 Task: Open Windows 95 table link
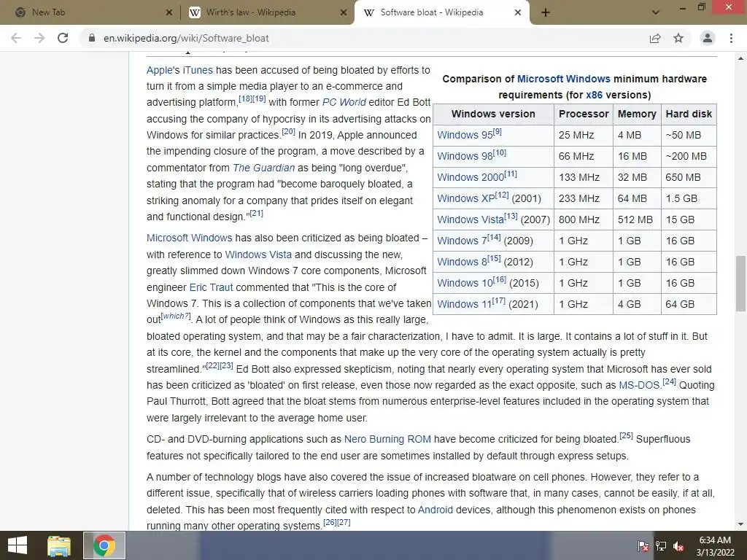pos(465,135)
